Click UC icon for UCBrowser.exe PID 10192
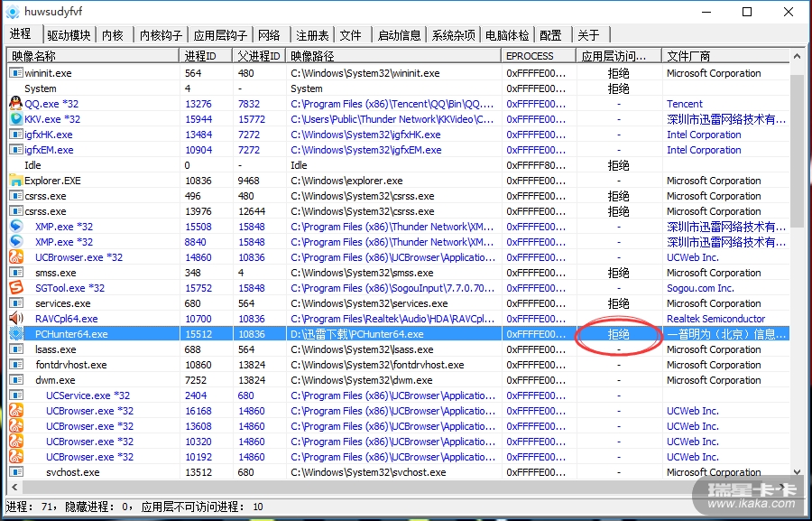Viewport: 812px width, 521px height. tap(16, 457)
